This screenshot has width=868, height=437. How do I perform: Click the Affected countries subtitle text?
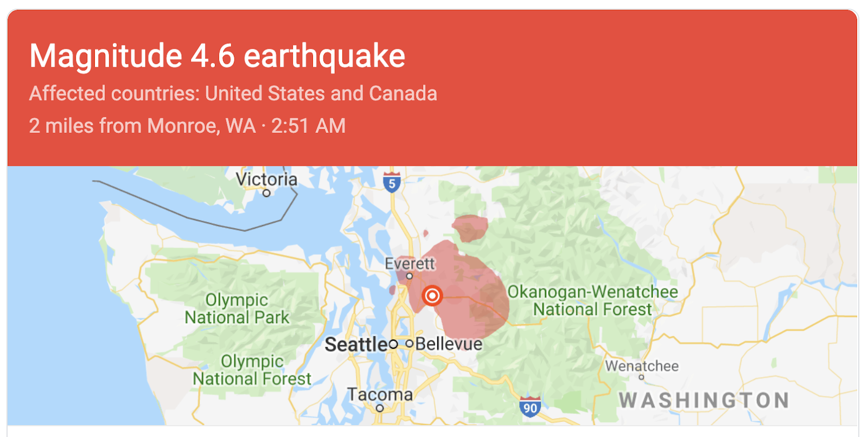233,93
